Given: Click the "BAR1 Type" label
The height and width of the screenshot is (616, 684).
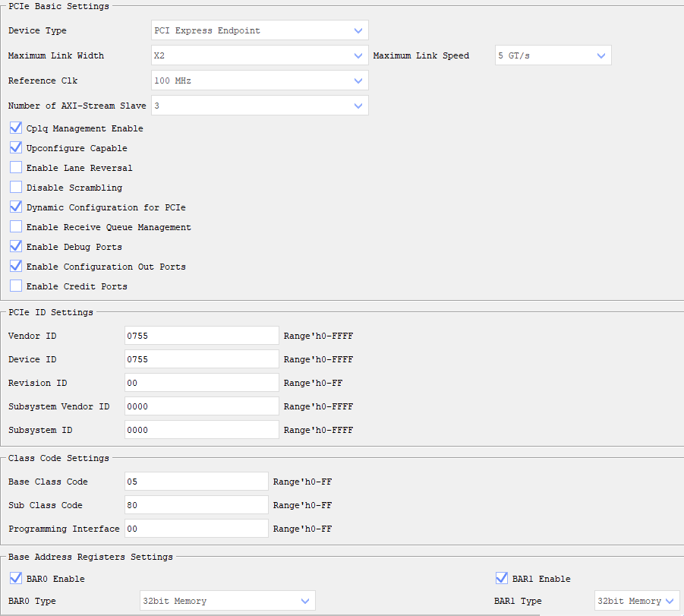Looking at the screenshot, I should coord(518,601).
